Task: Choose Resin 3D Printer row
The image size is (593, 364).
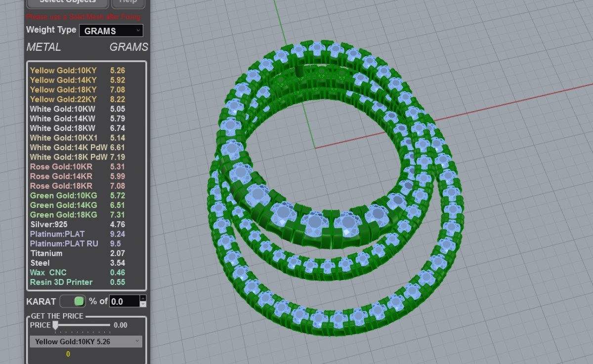Action: coord(61,282)
